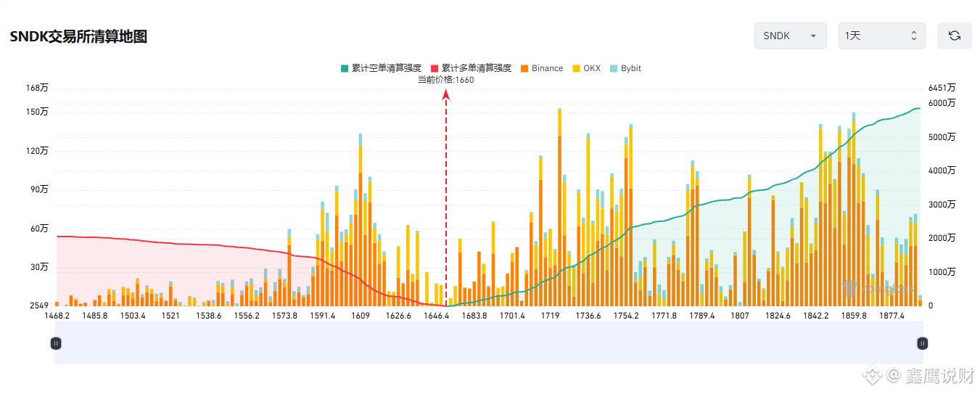Click the green 累计空单清算强度 legend swatch

point(345,68)
